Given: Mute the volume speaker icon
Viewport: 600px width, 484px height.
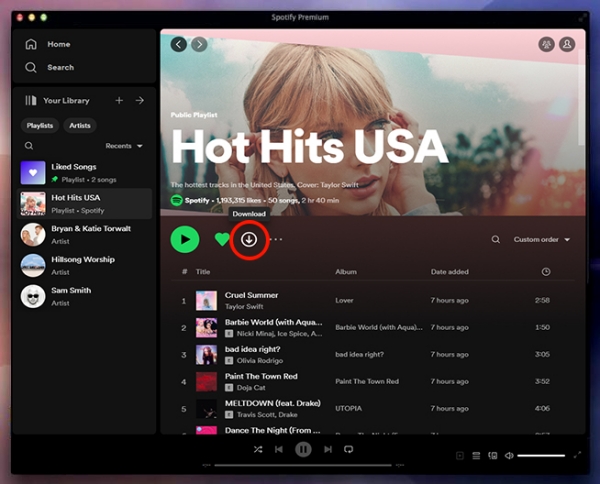Looking at the screenshot, I should tap(509, 455).
